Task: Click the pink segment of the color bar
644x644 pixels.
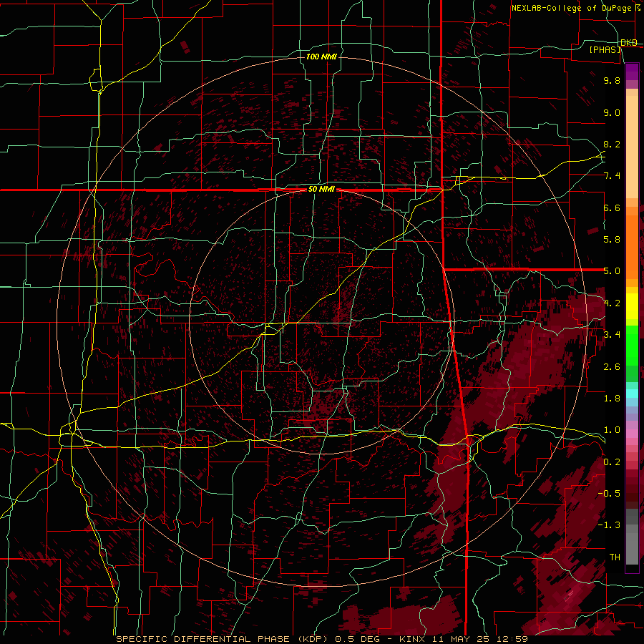Action: point(632,434)
